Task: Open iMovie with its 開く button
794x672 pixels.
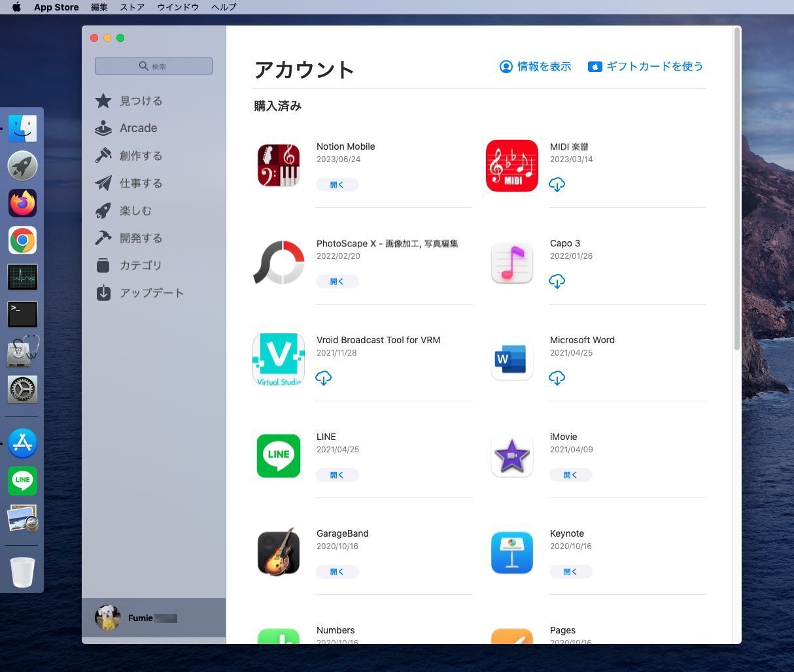Action: click(570, 475)
